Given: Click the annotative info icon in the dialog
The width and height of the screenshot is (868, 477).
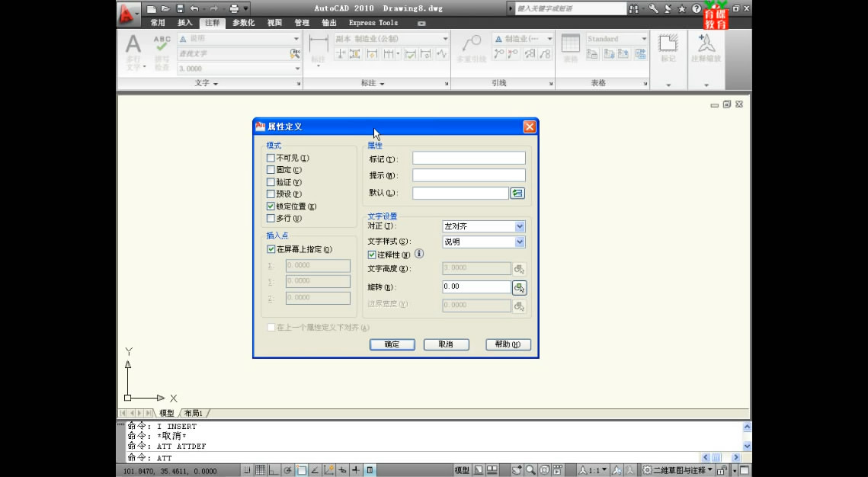Looking at the screenshot, I should (x=419, y=254).
